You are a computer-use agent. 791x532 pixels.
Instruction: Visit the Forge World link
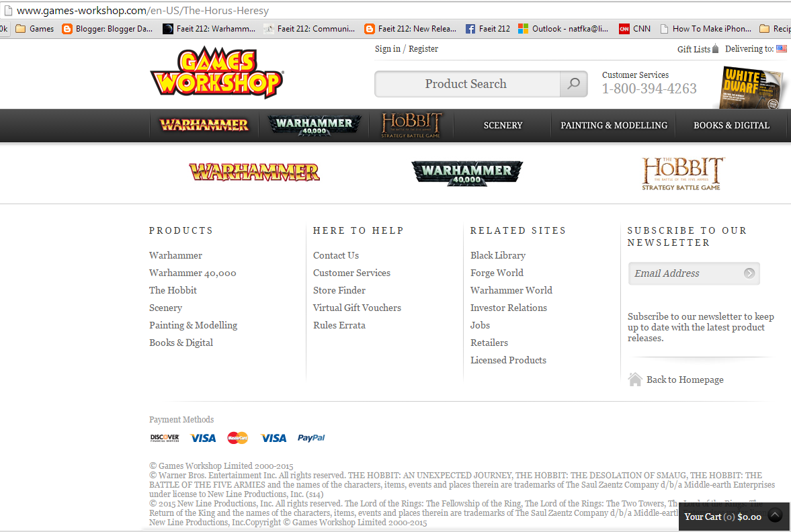[497, 273]
